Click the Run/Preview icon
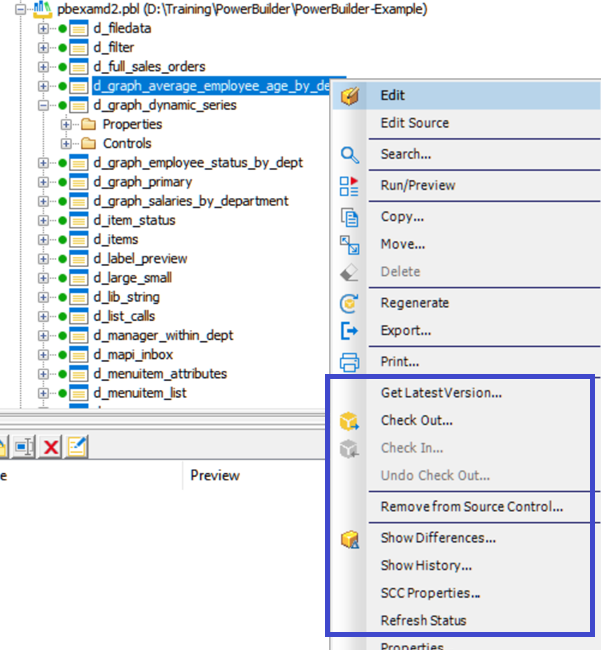This screenshot has height=650, width=601. (x=349, y=186)
